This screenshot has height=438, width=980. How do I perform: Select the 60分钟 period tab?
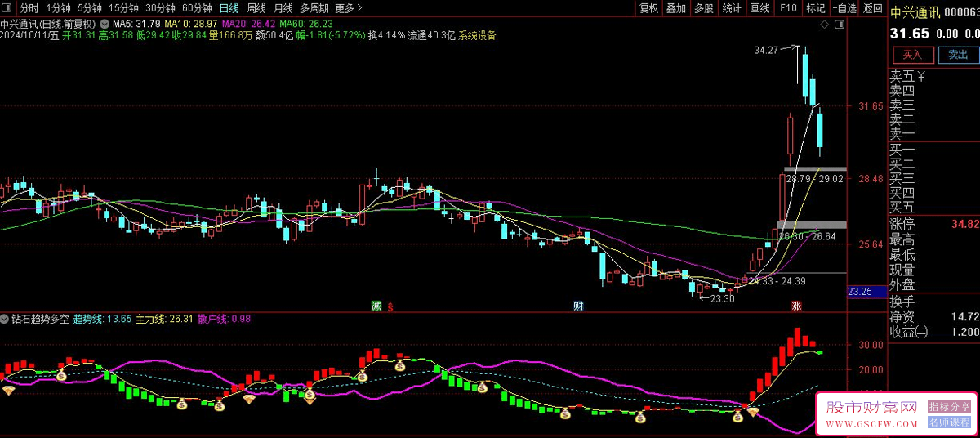197,8
